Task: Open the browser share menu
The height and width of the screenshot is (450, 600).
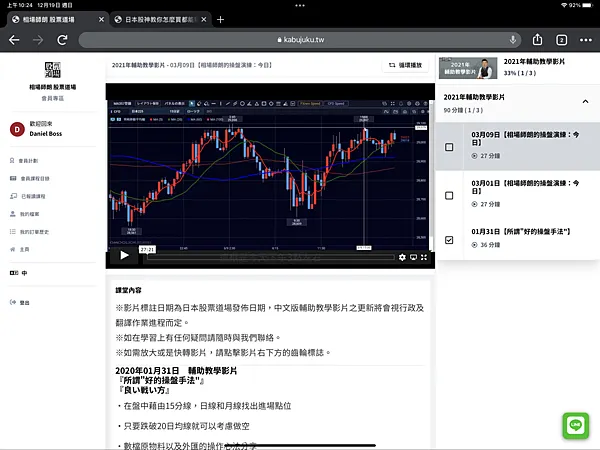Action: [537, 39]
